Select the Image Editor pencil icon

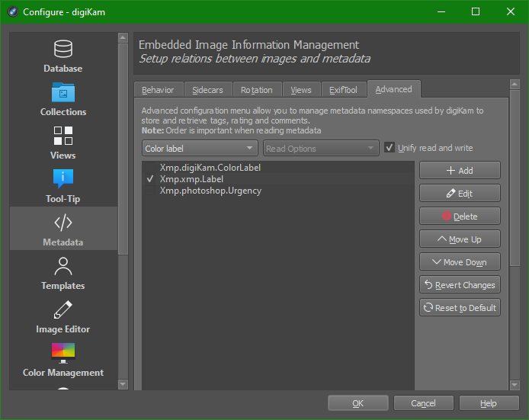pos(63,310)
